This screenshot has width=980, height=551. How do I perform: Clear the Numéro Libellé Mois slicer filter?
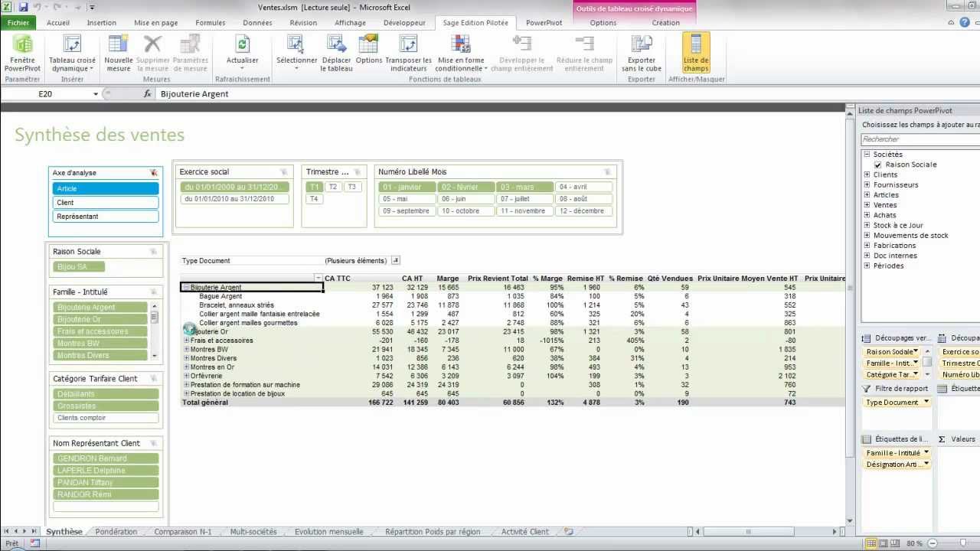pyautogui.click(x=607, y=172)
